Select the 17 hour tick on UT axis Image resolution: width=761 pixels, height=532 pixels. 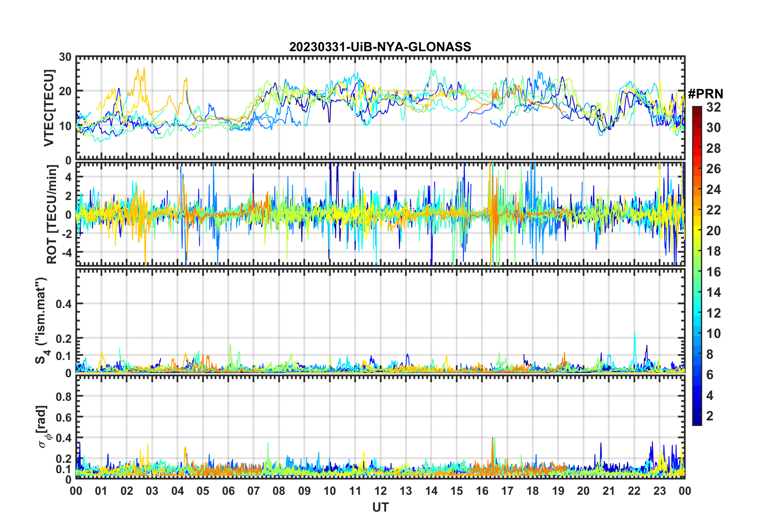(x=507, y=491)
